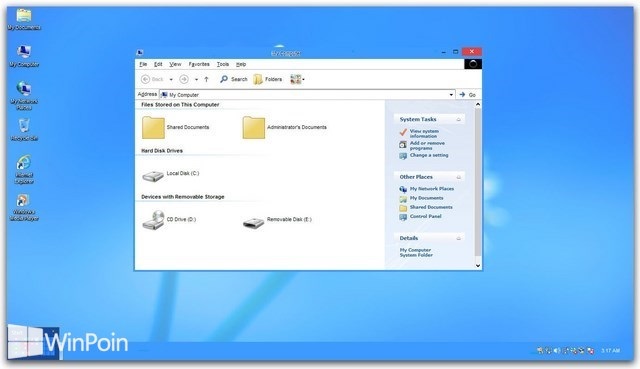
Task: Open My Computer desktop icon
Action: click(24, 56)
